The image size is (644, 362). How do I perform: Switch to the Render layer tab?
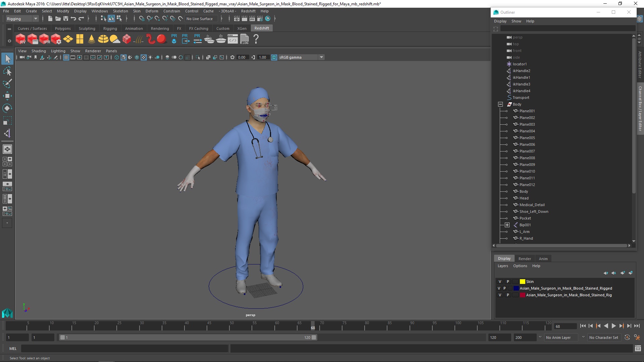click(x=525, y=259)
